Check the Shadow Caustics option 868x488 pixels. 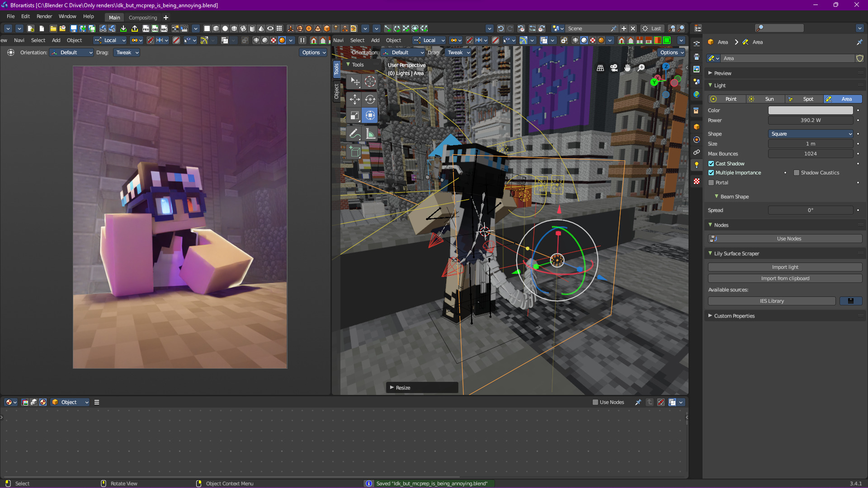(x=797, y=173)
